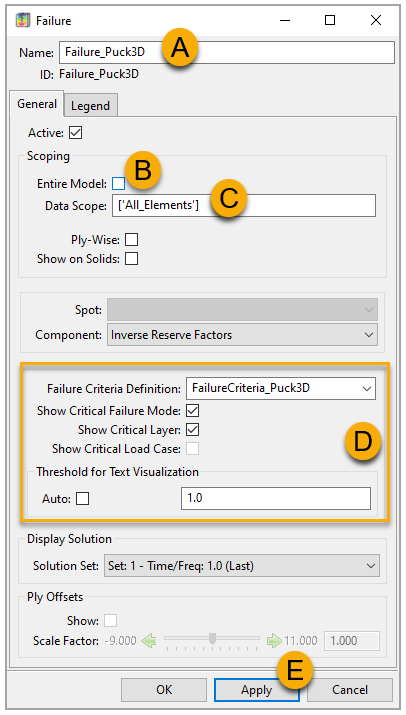Image resolution: width=406 pixels, height=715 pixels.
Task: Click the green right arrow beside Scale Factor
Action: pyautogui.click(x=274, y=641)
